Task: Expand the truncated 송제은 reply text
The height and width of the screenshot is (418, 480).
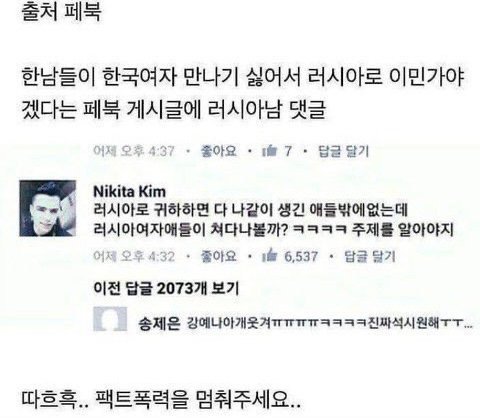Action: (329, 323)
